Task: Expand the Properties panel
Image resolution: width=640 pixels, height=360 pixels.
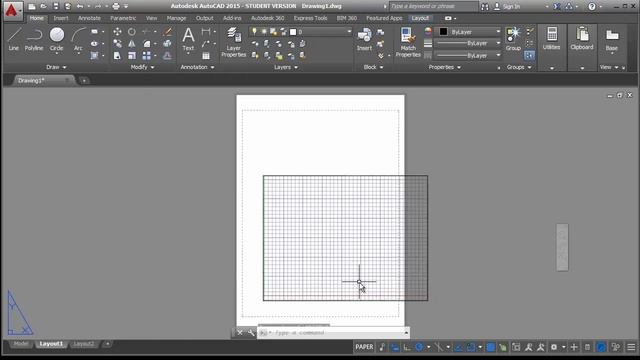Action: [445, 67]
